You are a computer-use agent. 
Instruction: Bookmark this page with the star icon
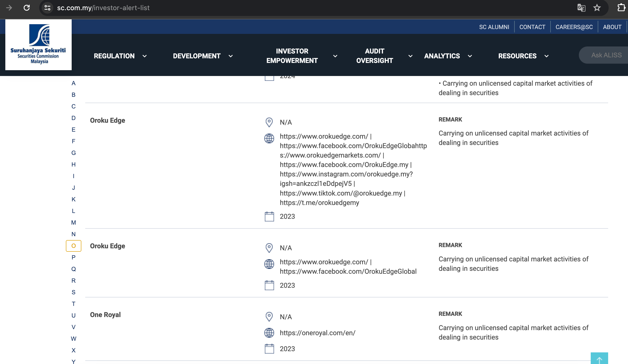point(597,8)
